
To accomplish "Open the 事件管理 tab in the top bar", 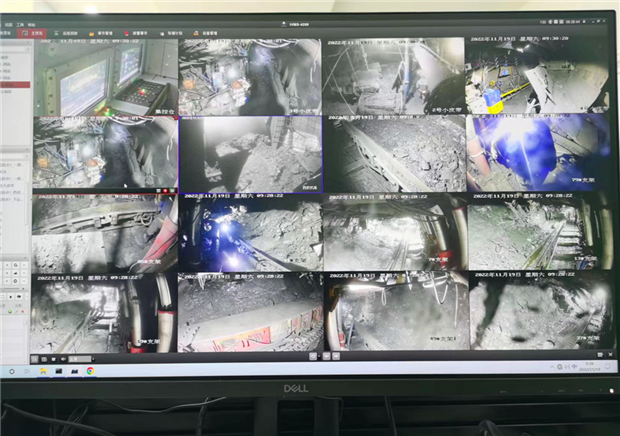I will pos(101,33).
